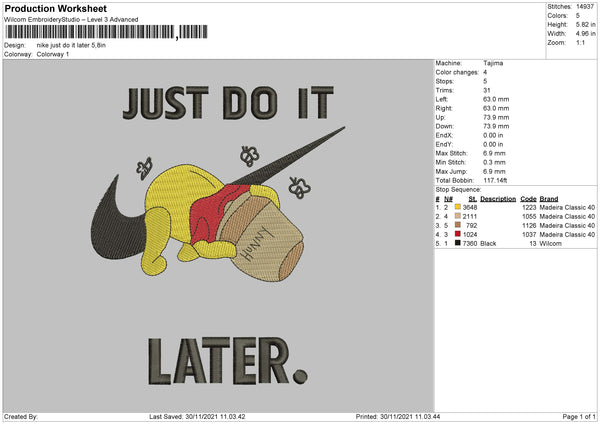
Task: Click the Stitches value '14937'
Action: (x=585, y=7)
